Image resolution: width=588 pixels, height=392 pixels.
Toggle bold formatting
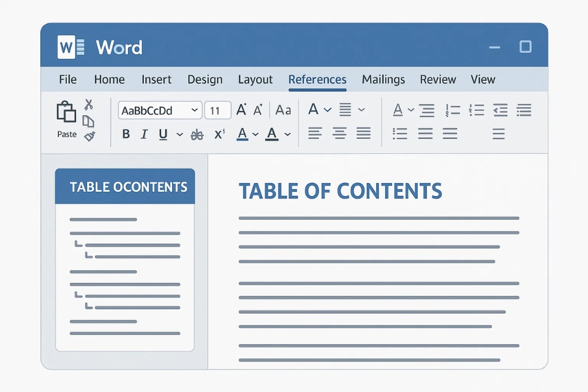tap(126, 134)
